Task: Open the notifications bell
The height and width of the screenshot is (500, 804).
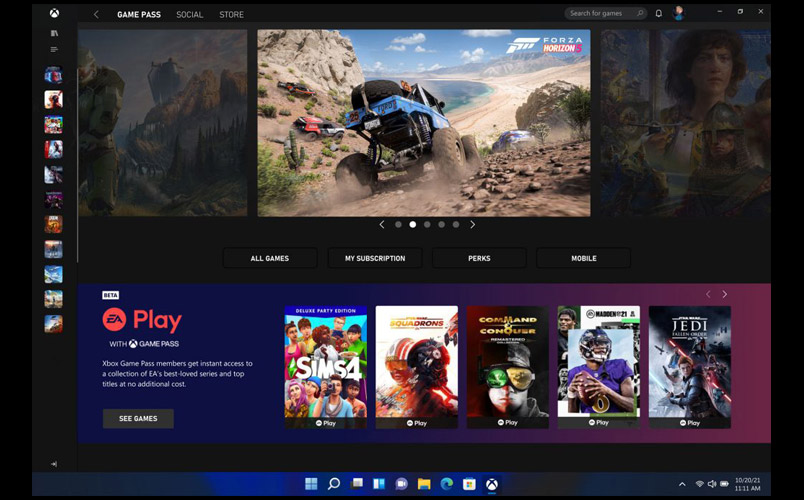Action: tap(658, 14)
